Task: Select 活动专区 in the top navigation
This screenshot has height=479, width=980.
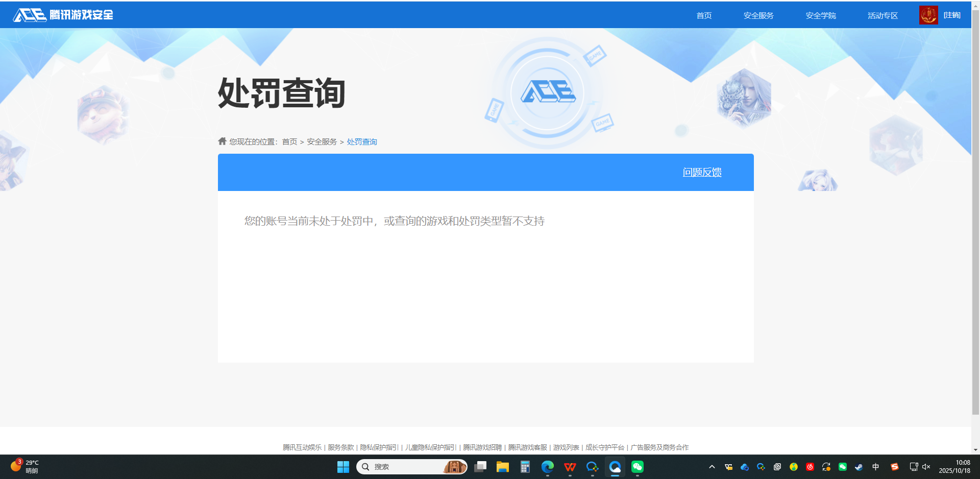Action: click(x=882, y=15)
